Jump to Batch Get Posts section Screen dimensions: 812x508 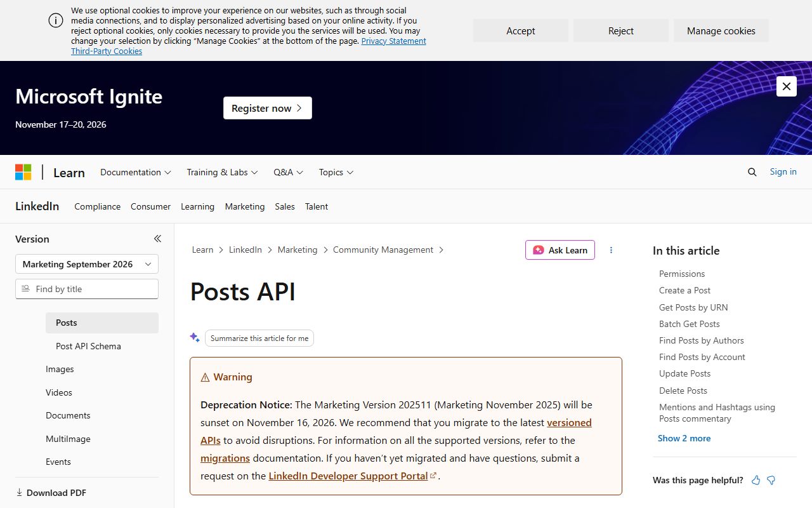click(x=690, y=324)
